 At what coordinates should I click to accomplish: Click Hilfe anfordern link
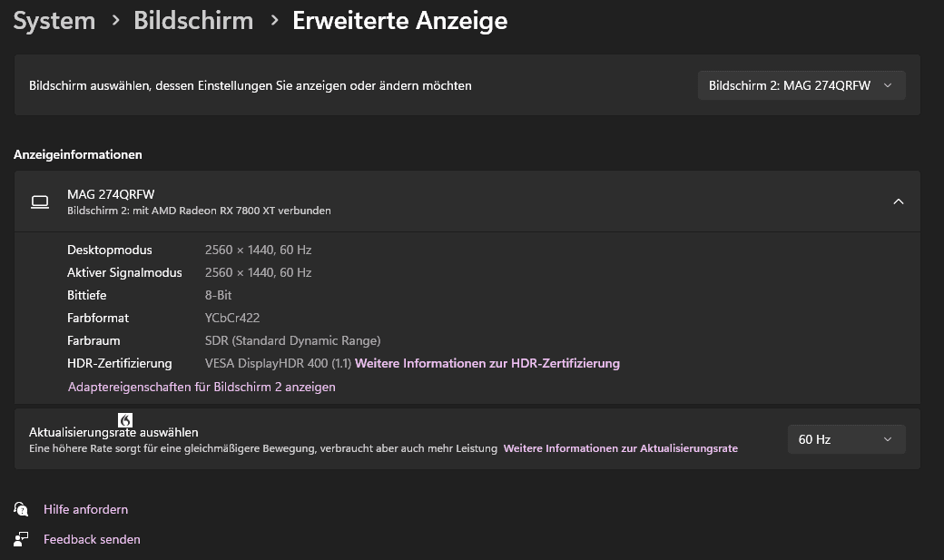(85, 509)
